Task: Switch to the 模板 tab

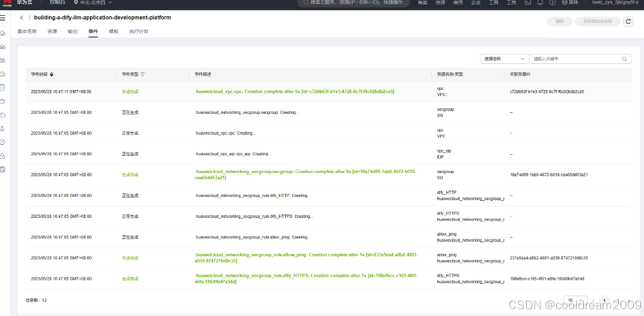Action: 113,31
